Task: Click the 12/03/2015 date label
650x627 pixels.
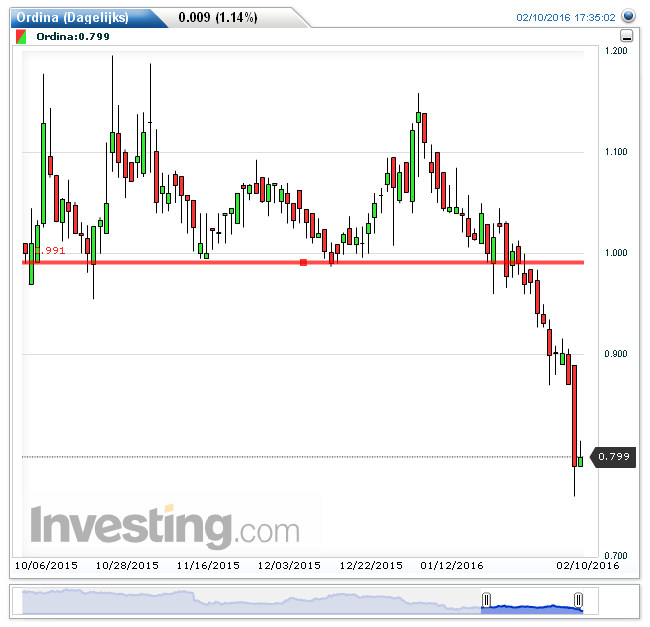Action: click(x=289, y=566)
